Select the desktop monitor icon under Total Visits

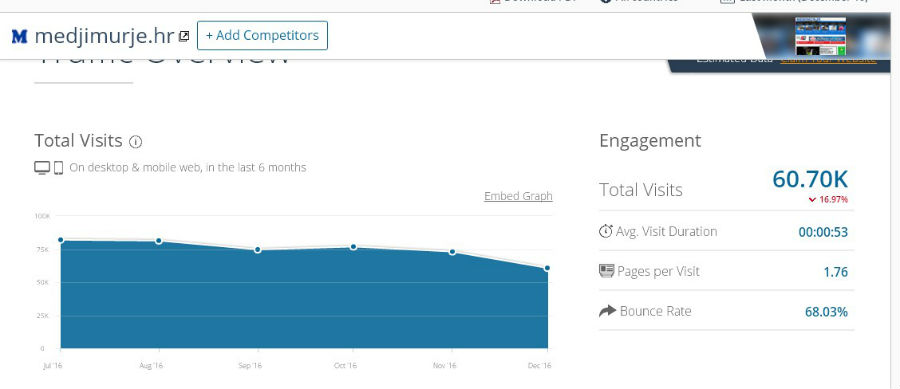(x=42, y=168)
